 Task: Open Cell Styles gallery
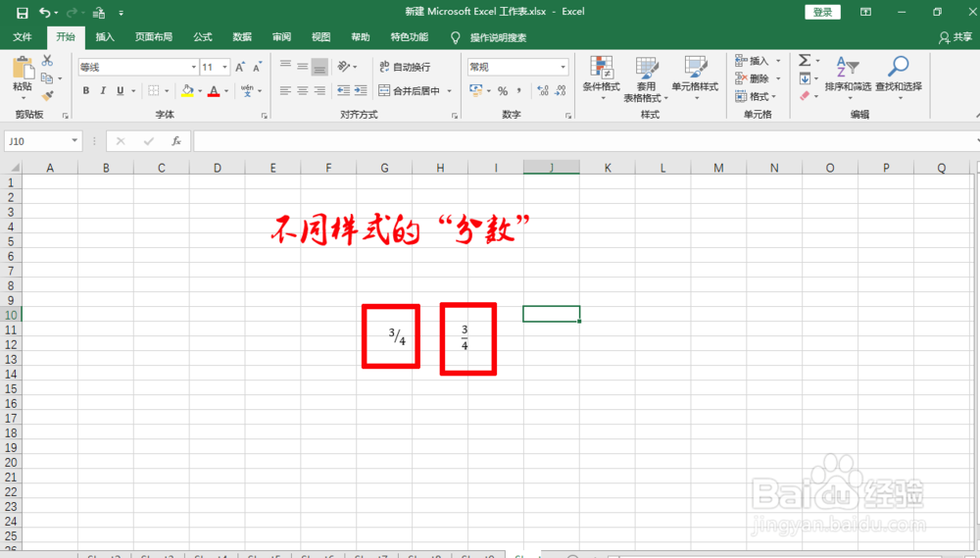695,78
